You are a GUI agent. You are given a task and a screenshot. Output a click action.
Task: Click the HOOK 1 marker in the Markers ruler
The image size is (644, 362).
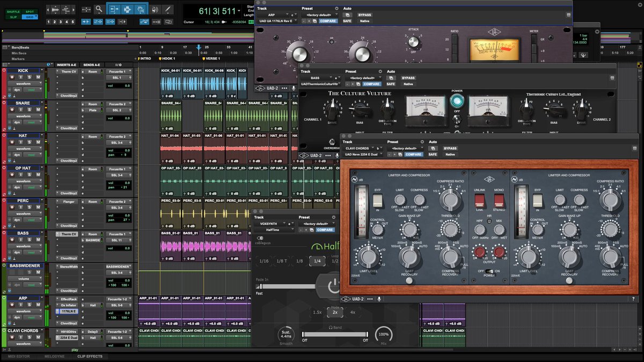pyautogui.click(x=167, y=58)
